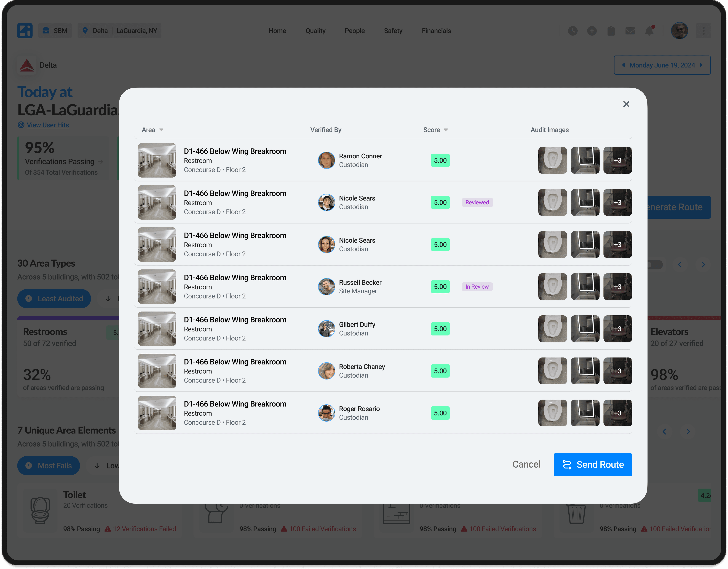Go to next Unique Area Elements page chevron
Viewport: 728px width, 569px height.
click(688, 431)
